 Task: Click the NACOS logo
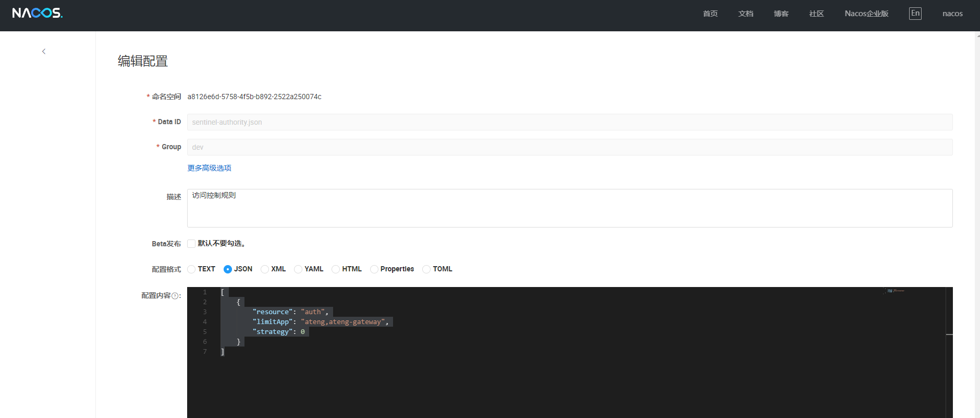[37, 13]
